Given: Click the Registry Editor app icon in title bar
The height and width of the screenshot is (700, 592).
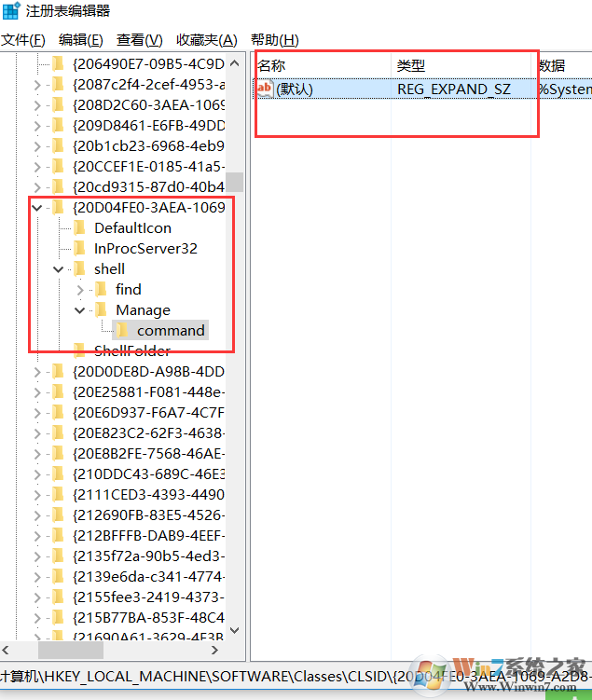Looking at the screenshot, I should (11, 10).
